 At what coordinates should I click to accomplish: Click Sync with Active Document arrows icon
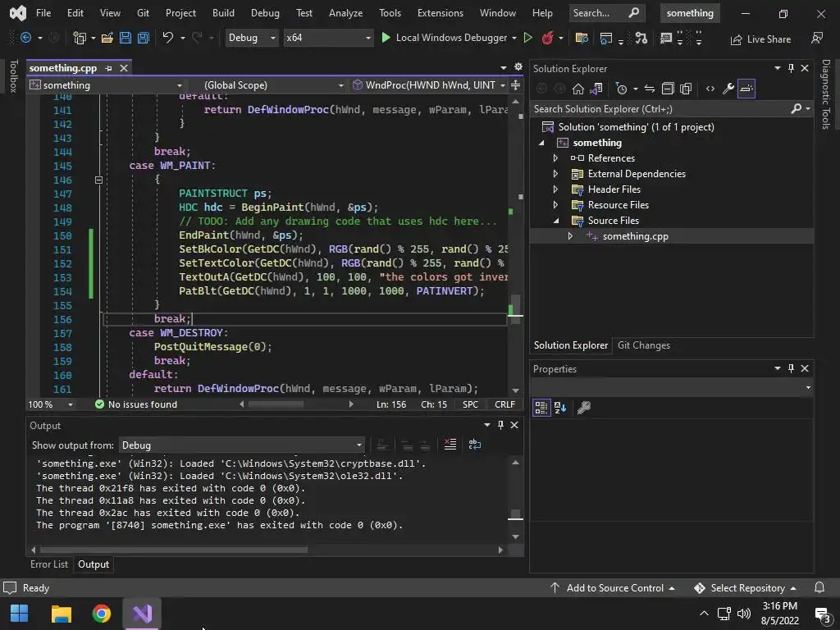click(650, 89)
